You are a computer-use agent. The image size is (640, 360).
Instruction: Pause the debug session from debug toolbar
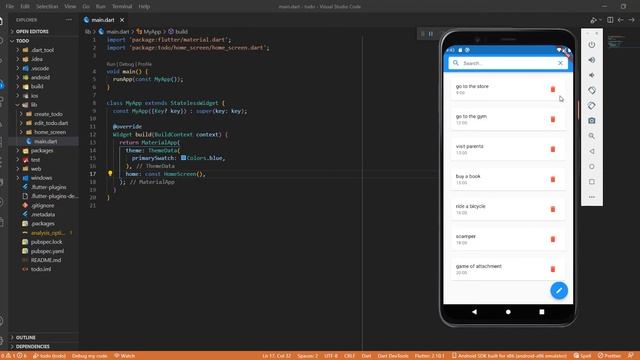pos(431,34)
